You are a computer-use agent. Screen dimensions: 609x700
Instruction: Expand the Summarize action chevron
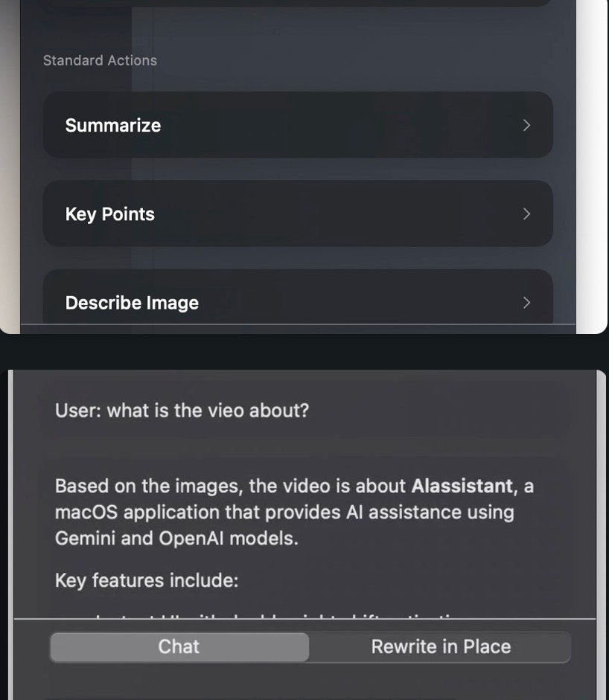(526, 125)
